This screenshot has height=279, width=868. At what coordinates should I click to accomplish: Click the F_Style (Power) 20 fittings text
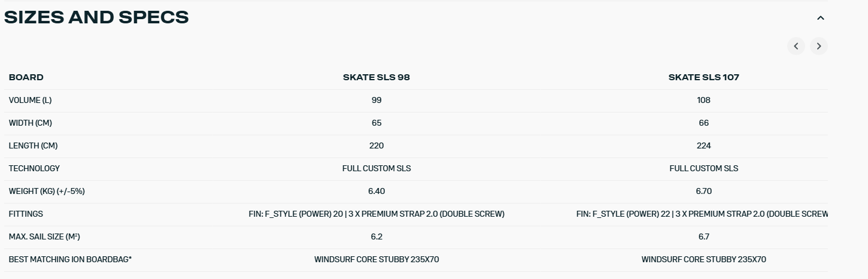click(299, 214)
